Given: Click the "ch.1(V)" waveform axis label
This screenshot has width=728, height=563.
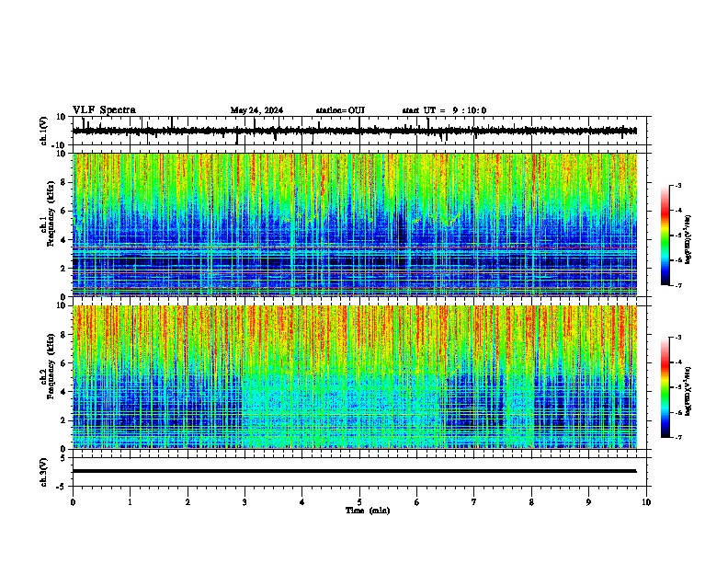Looking at the screenshot, I should [44, 131].
